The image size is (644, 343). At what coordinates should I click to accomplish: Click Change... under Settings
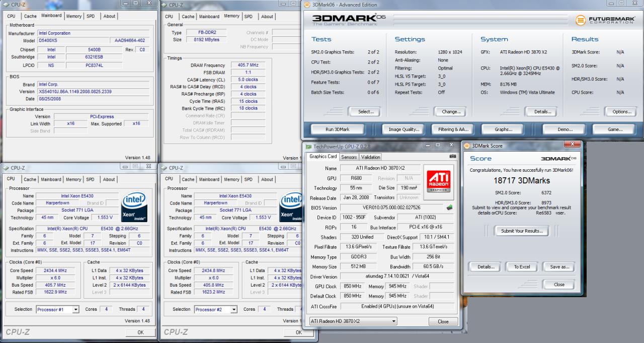[451, 112]
